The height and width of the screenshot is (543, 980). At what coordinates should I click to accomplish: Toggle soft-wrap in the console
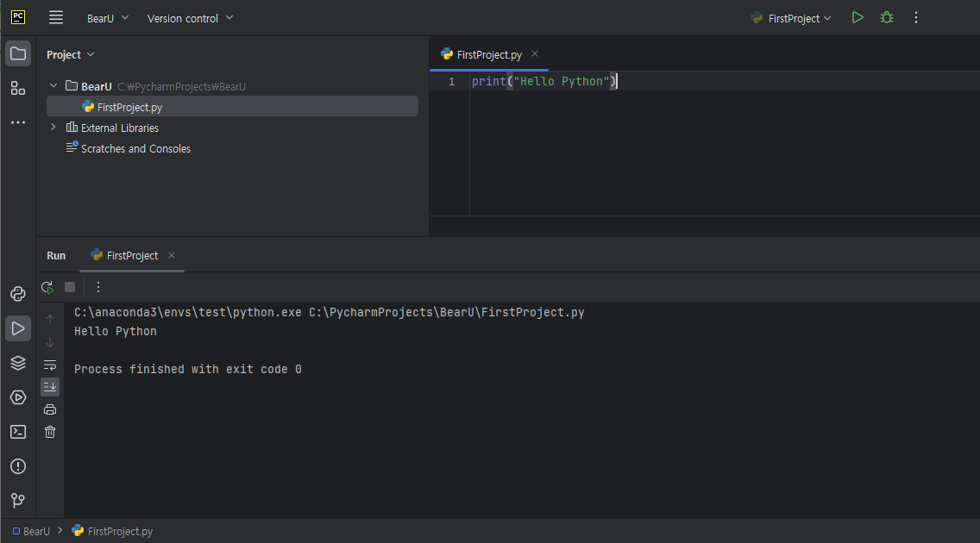coord(50,365)
